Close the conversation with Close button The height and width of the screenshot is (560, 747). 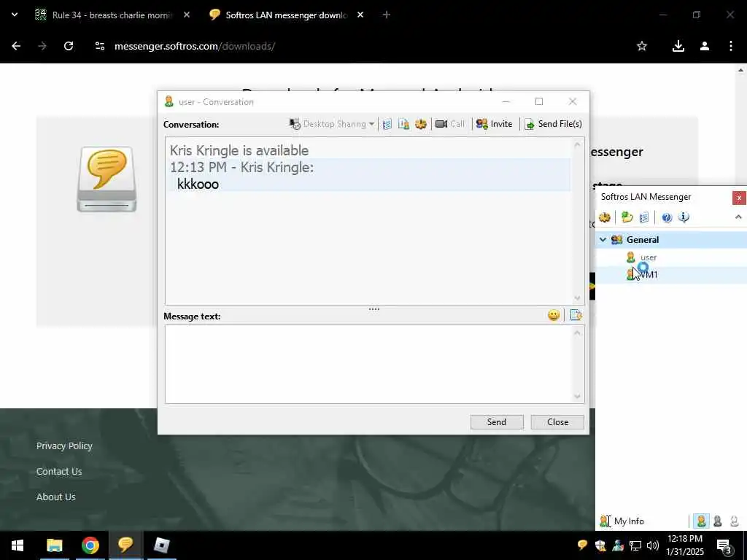point(557,422)
